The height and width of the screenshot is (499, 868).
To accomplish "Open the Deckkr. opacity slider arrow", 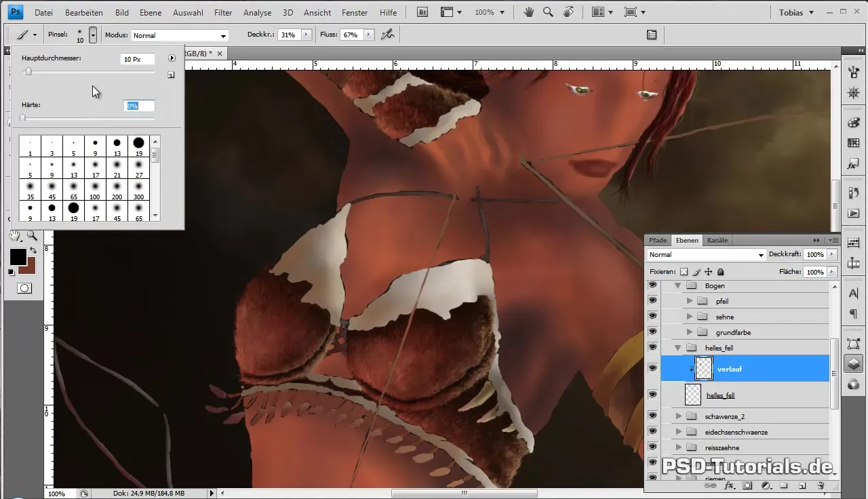I will 306,35.
